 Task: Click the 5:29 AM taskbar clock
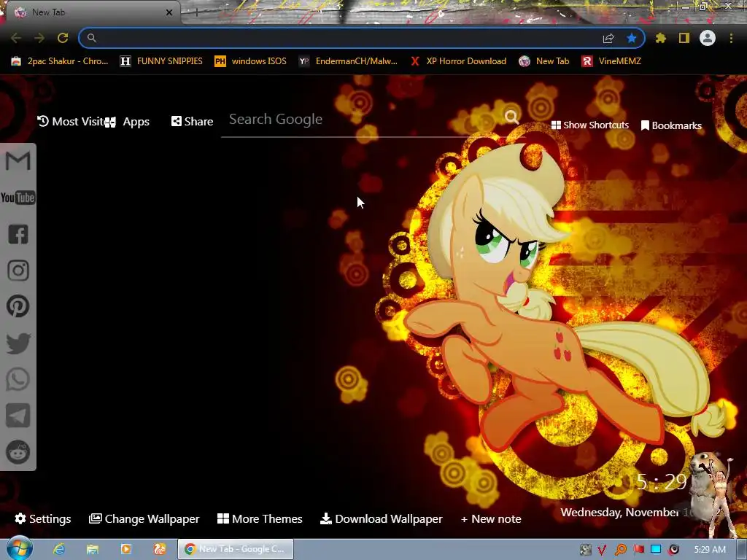tap(710, 550)
